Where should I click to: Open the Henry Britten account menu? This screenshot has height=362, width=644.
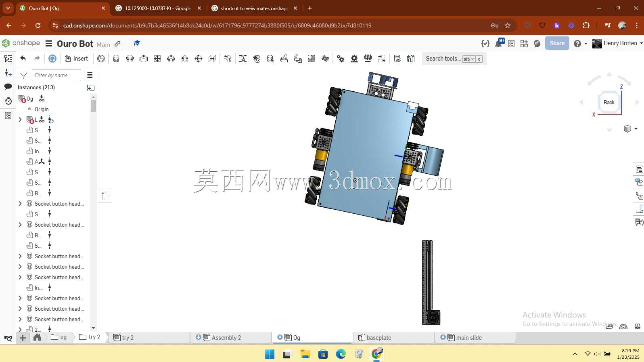point(617,43)
